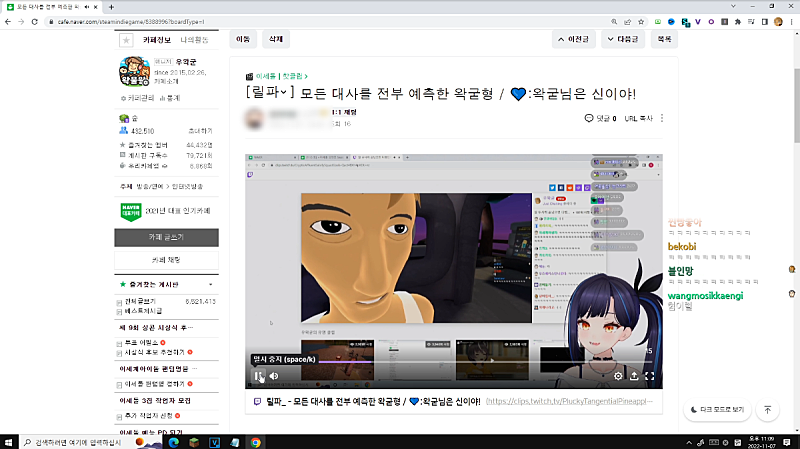800x449 pixels.
Task: Switch to the 나의활동 tab
Action: [x=195, y=41]
